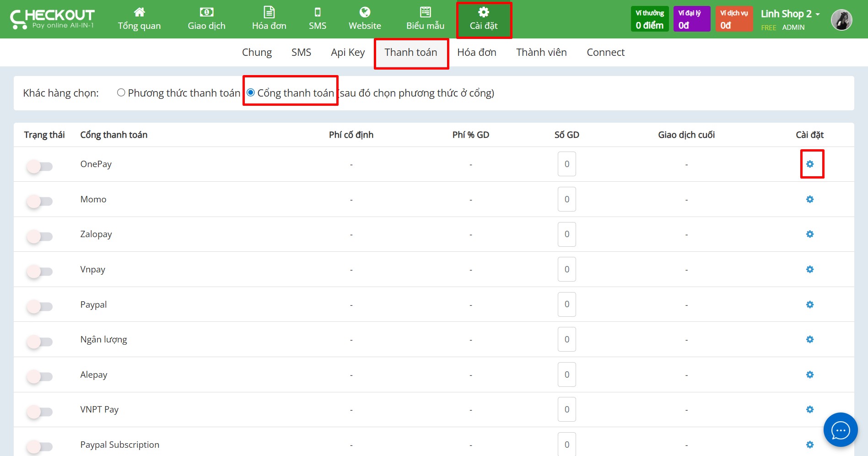
Task: Switch to the Hóa đơn settings tab
Action: pyautogui.click(x=477, y=52)
